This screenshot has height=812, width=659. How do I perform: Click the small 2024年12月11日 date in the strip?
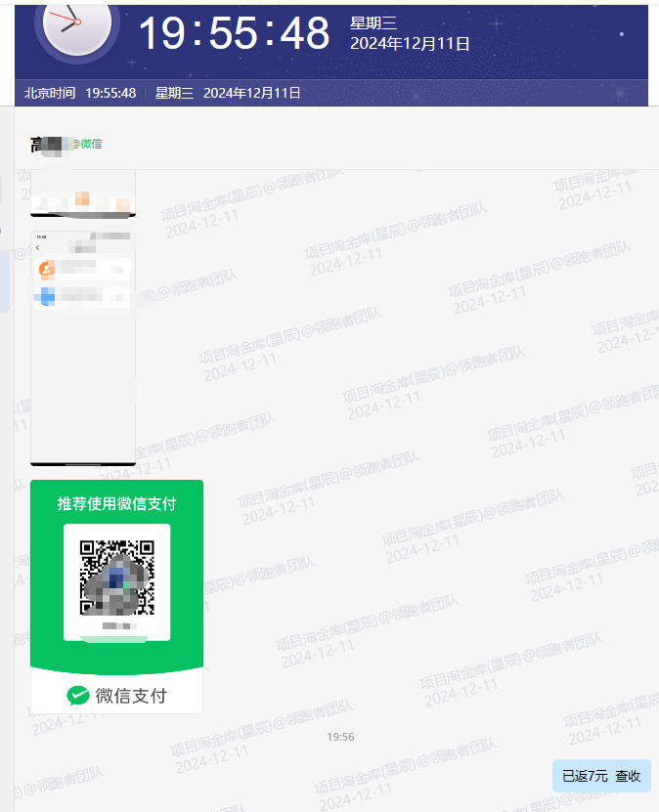pos(252,93)
